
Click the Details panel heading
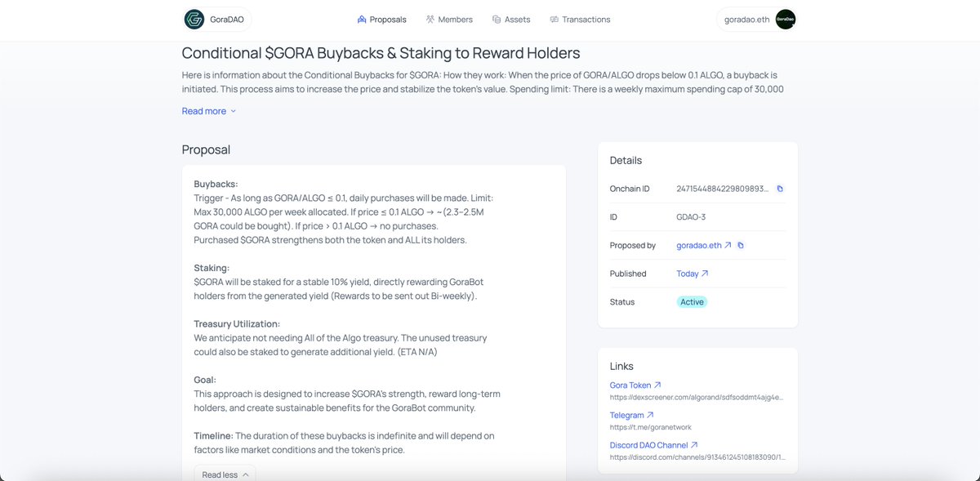[x=626, y=160]
